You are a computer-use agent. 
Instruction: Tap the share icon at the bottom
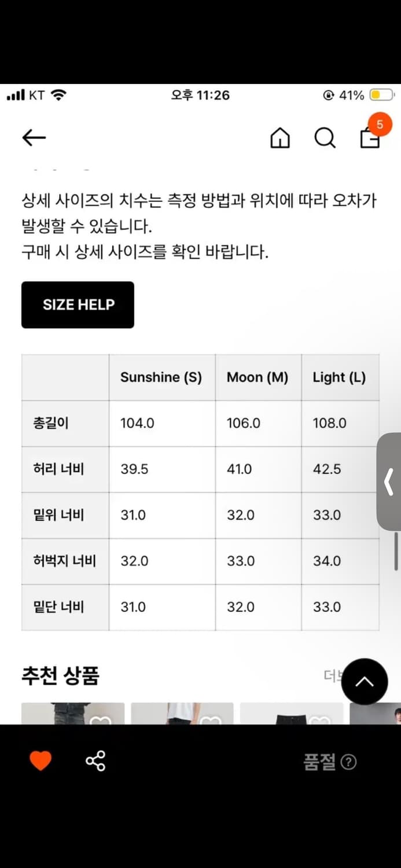[x=95, y=761]
